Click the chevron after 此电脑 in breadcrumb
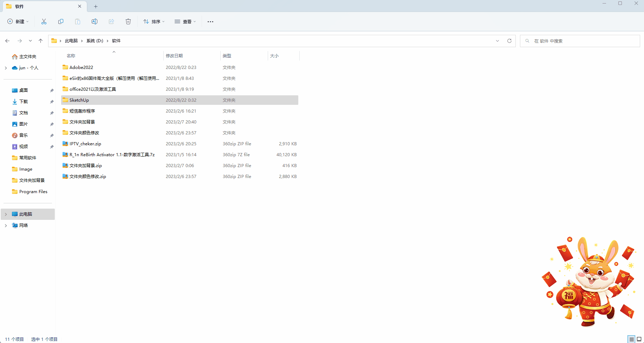Image resolution: width=644 pixels, height=343 pixels. 82,41
